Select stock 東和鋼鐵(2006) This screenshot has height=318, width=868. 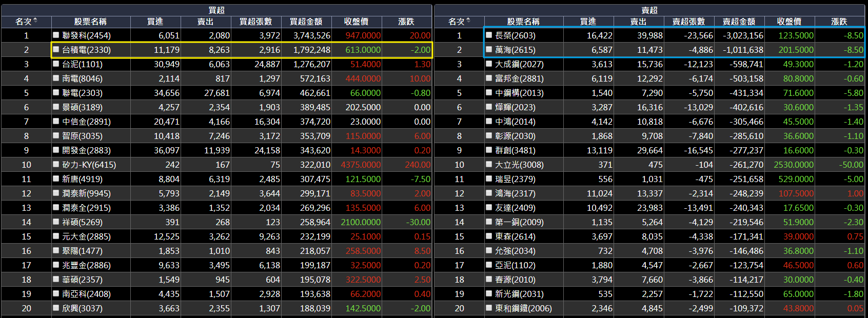tap(523, 308)
